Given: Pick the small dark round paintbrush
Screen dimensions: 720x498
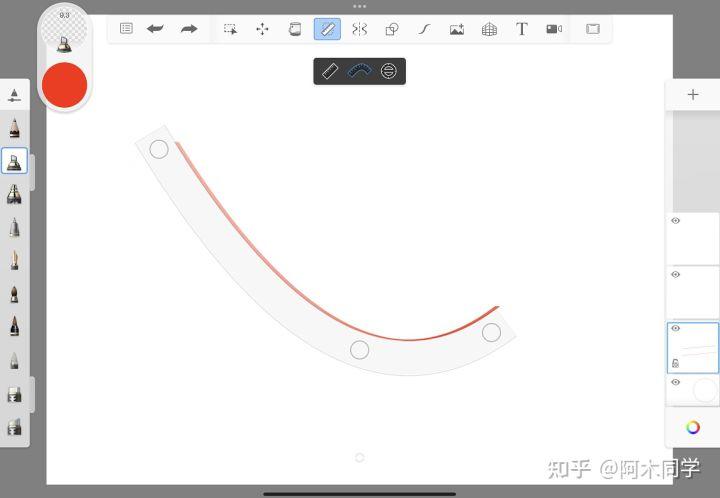Looking at the screenshot, I should (x=14, y=294).
